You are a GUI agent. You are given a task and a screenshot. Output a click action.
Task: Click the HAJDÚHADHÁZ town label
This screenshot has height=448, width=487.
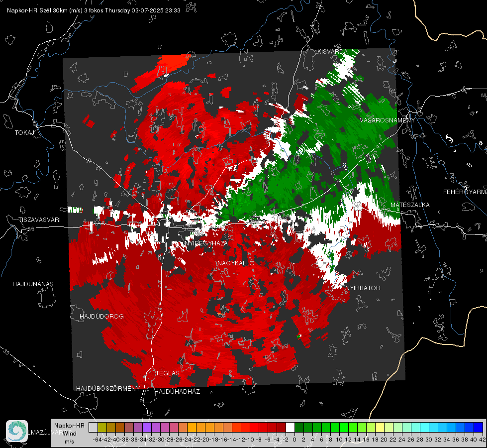coord(177,391)
